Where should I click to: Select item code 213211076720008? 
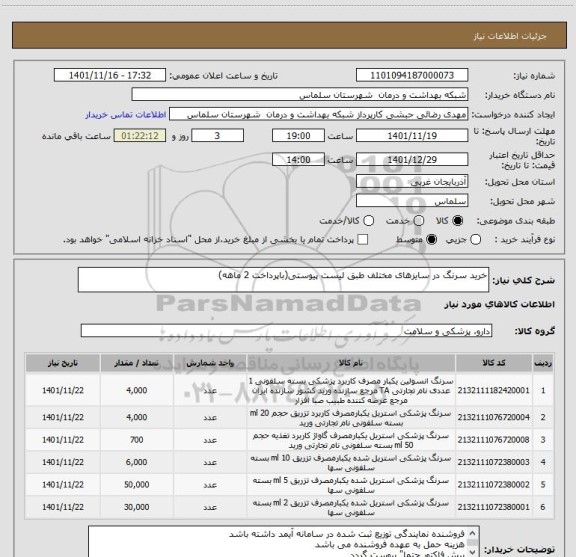coord(494,440)
